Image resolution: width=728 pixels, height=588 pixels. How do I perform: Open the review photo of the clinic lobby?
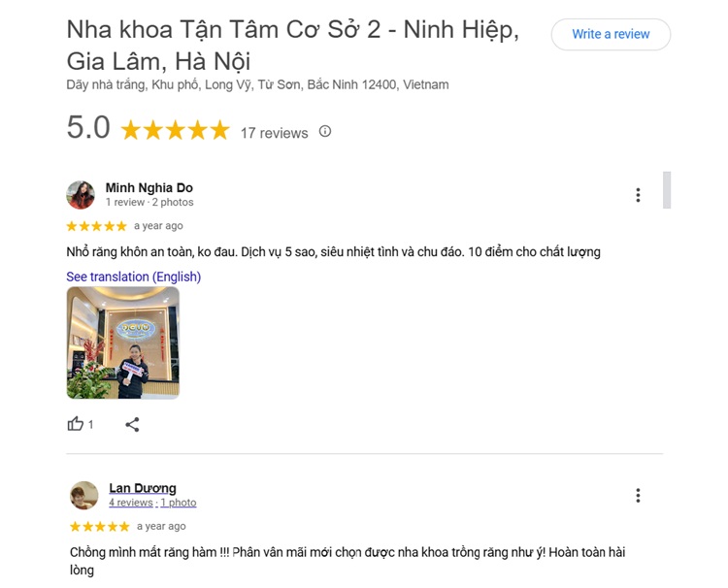pyautogui.click(x=123, y=343)
